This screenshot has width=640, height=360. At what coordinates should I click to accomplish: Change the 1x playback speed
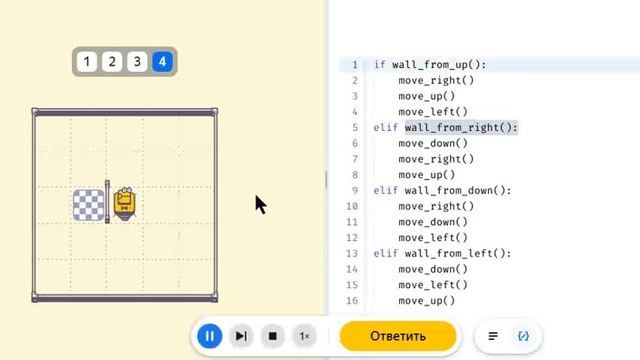pyautogui.click(x=304, y=336)
